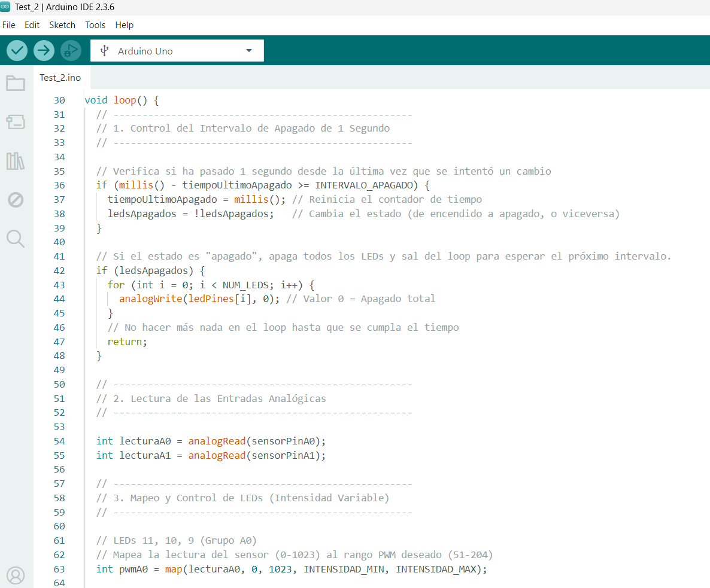The width and height of the screenshot is (710, 588).
Task: Open the Search magnifier in the sidebar
Action: pyautogui.click(x=16, y=239)
